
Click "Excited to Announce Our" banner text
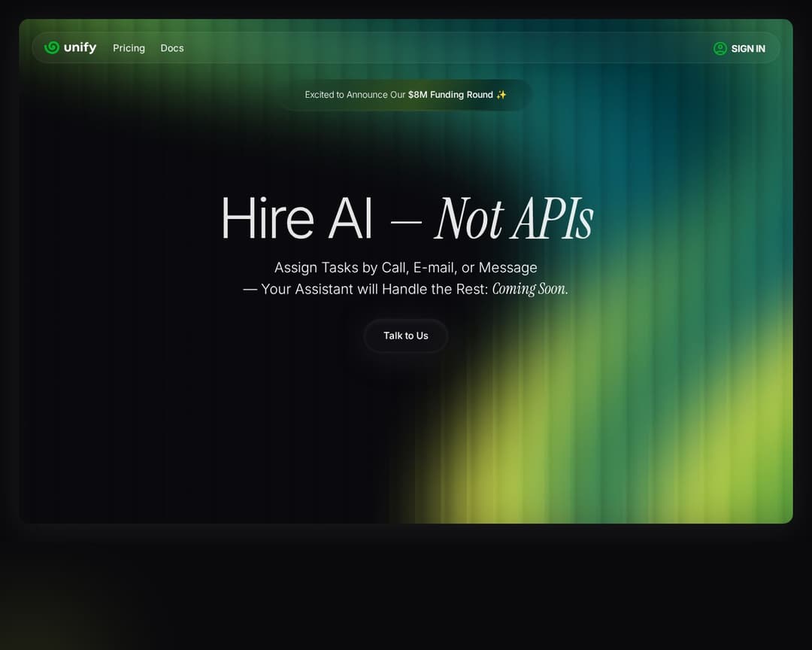[x=355, y=95]
